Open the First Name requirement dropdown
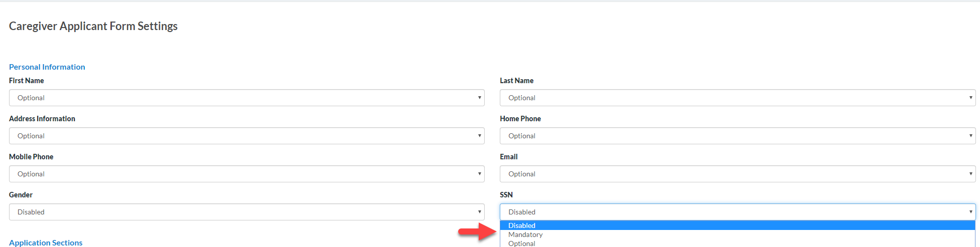The image size is (980, 247). tap(246, 98)
